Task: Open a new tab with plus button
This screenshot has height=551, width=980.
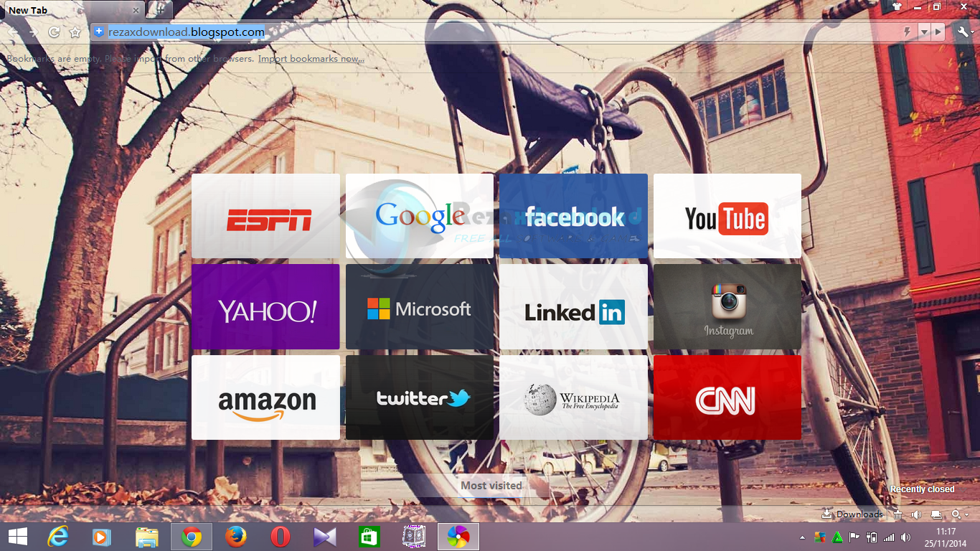Action: pos(161,10)
